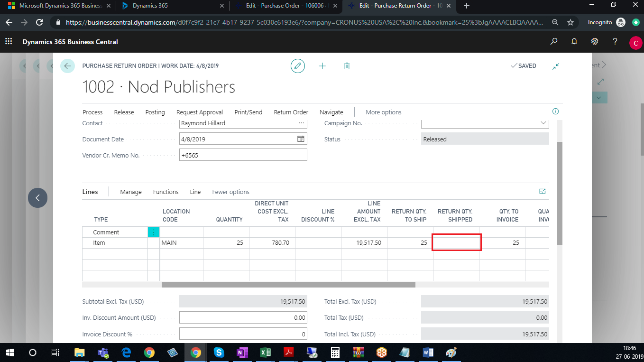Click the Vendor Cr. Memo No. field

coord(243,155)
